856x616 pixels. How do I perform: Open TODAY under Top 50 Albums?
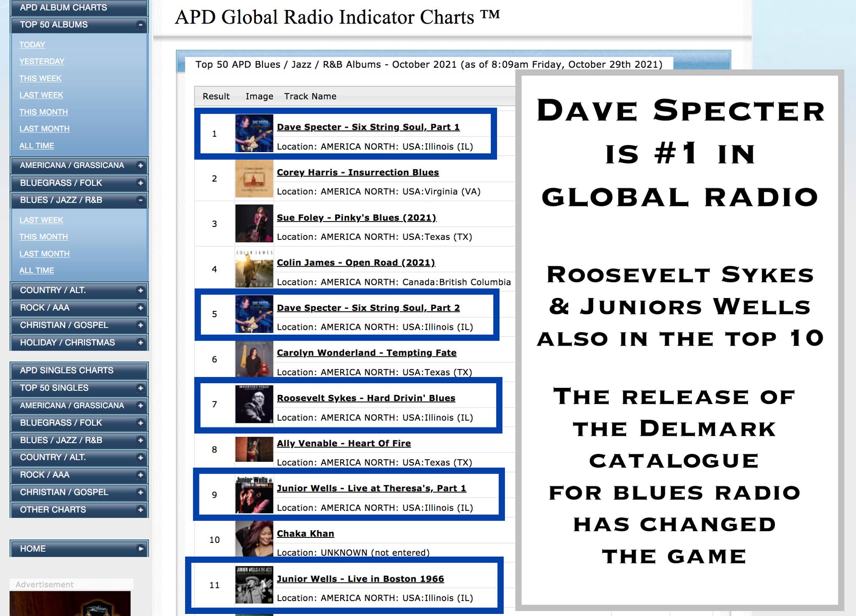coord(32,45)
